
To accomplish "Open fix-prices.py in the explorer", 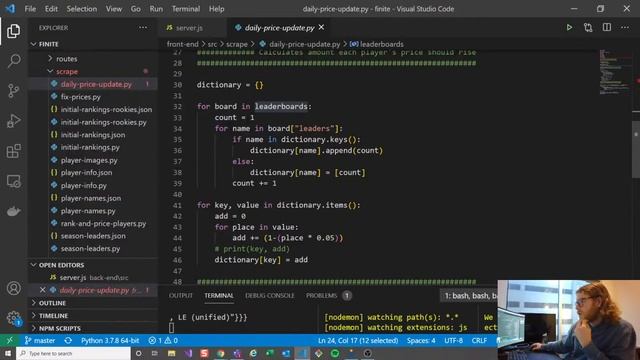I will pos(80,97).
